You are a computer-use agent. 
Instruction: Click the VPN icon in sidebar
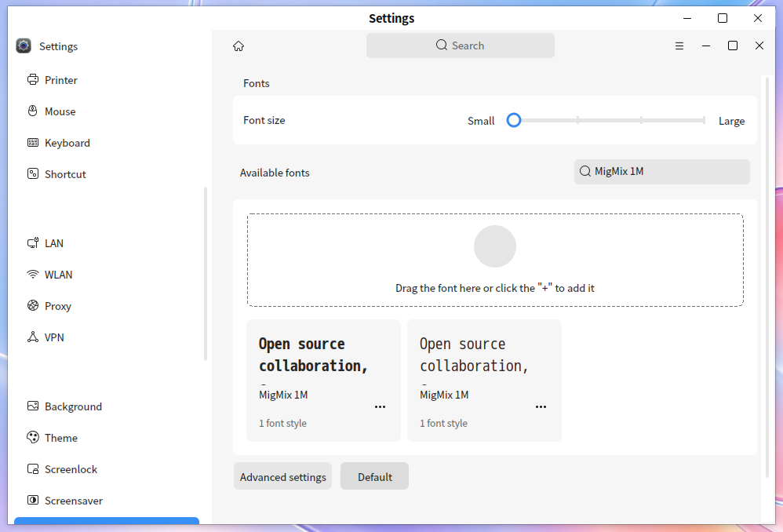33,337
